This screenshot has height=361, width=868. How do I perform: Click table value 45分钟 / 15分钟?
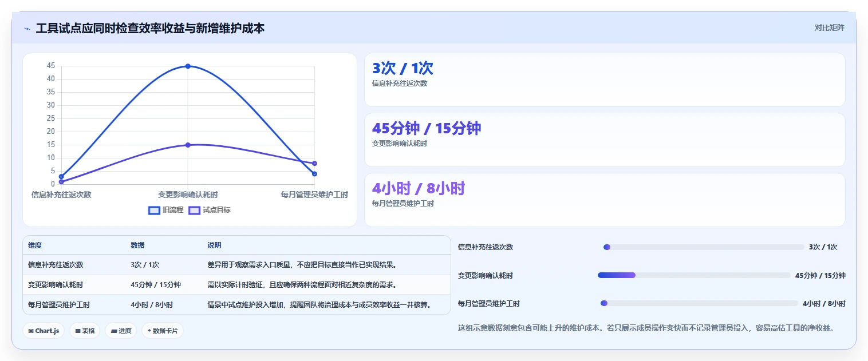pos(156,285)
